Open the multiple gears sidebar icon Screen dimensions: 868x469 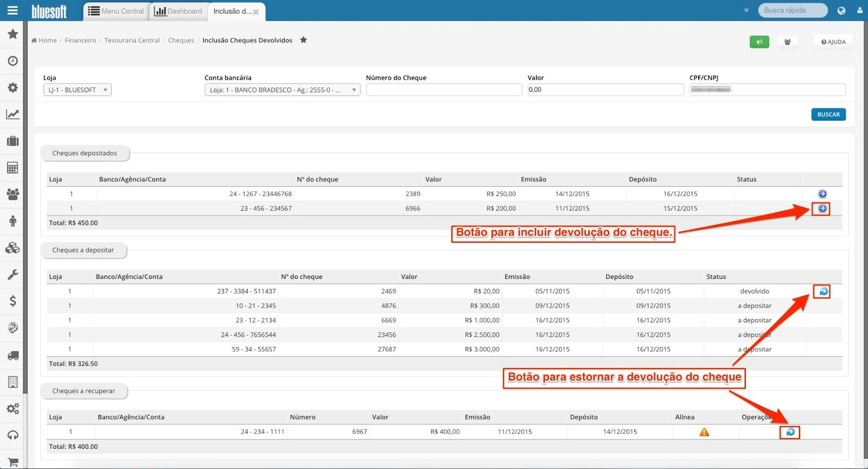tap(12, 408)
